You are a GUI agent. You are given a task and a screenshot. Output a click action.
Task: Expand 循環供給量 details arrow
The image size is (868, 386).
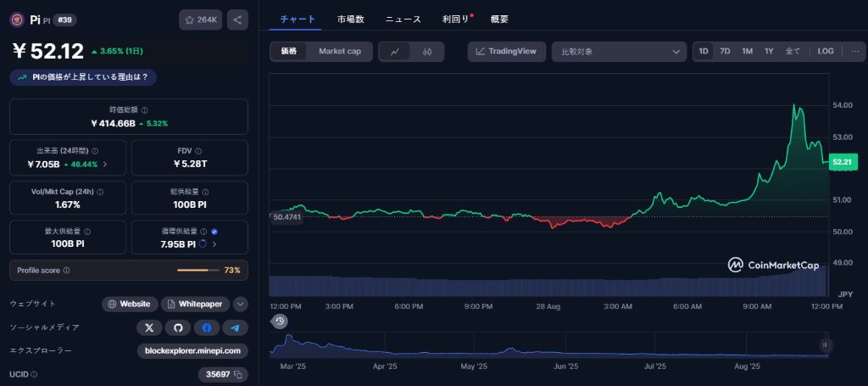point(214,244)
